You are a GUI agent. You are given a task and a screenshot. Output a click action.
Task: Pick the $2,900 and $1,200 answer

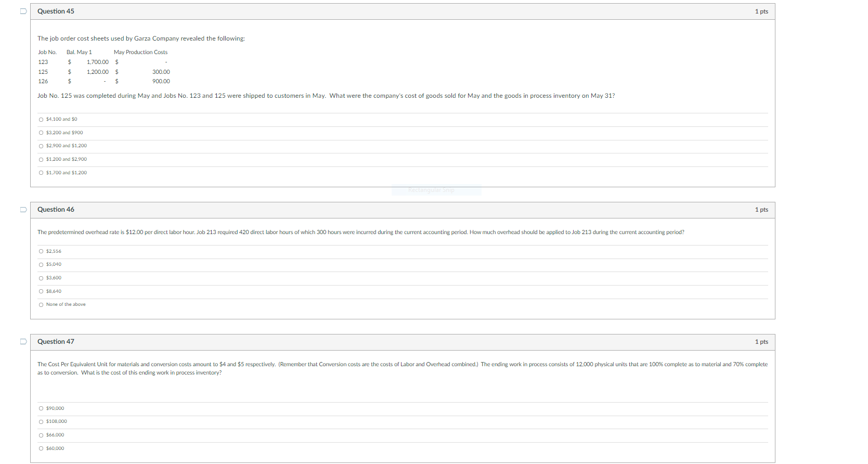coord(41,146)
